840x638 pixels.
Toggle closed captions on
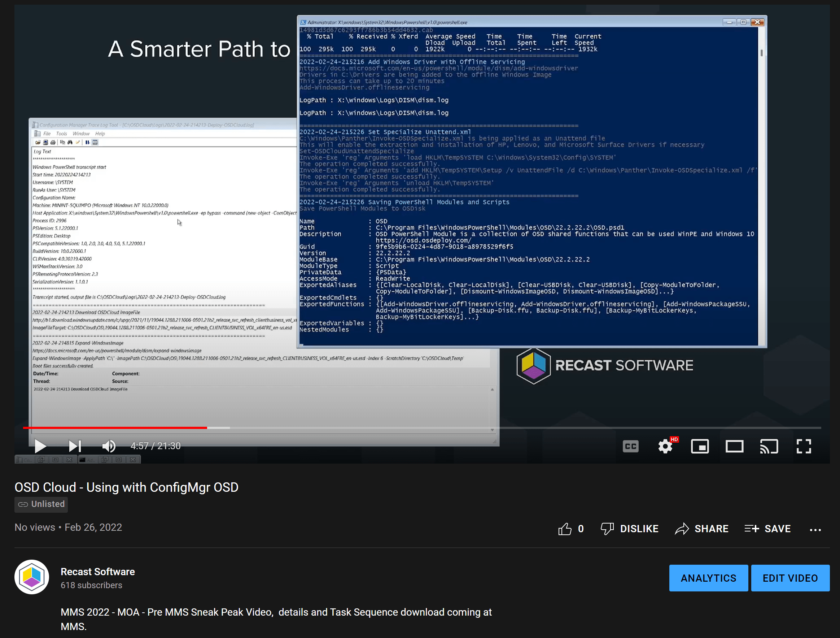[630, 446]
